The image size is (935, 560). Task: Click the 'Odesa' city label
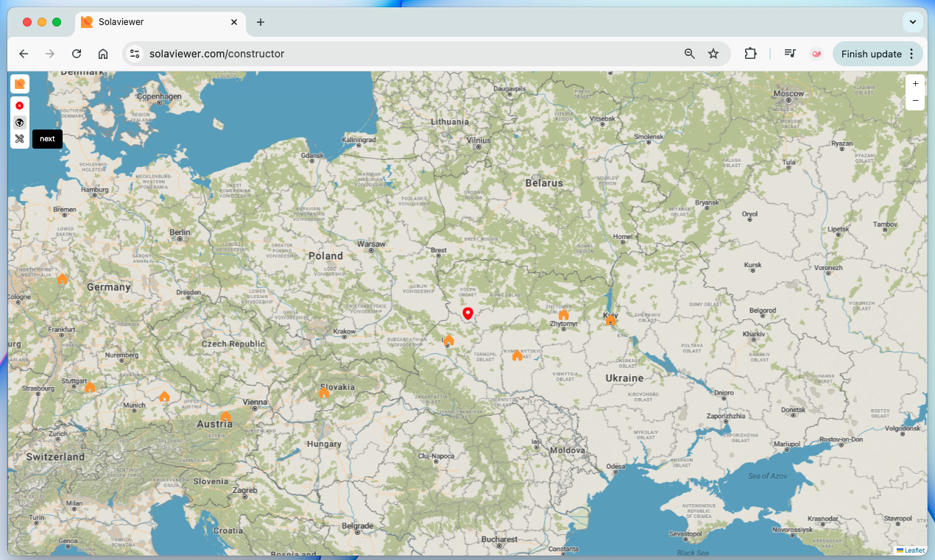click(x=615, y=467)
